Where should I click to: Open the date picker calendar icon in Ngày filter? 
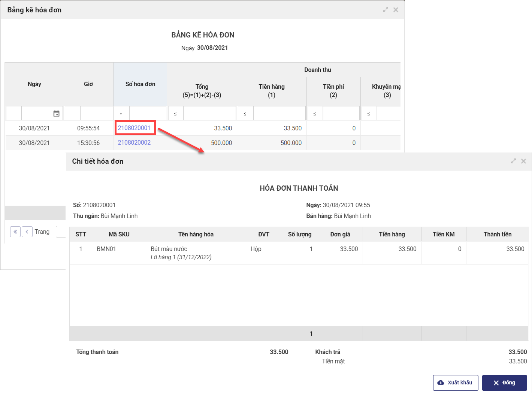tap(56, 114)
